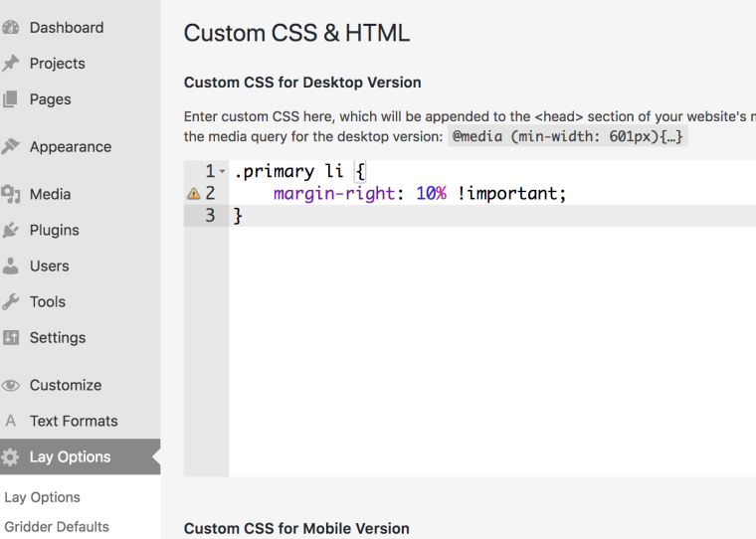
Task: Click the Tools wrench icon
Action: click(x=10, y=302)
